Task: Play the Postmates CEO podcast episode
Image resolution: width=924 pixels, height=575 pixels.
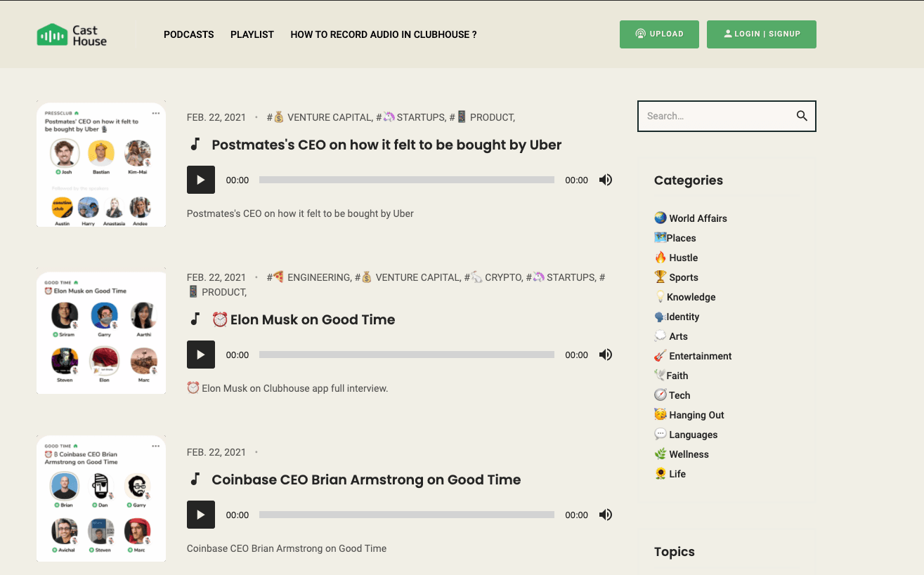Action: tap(201, 180)
